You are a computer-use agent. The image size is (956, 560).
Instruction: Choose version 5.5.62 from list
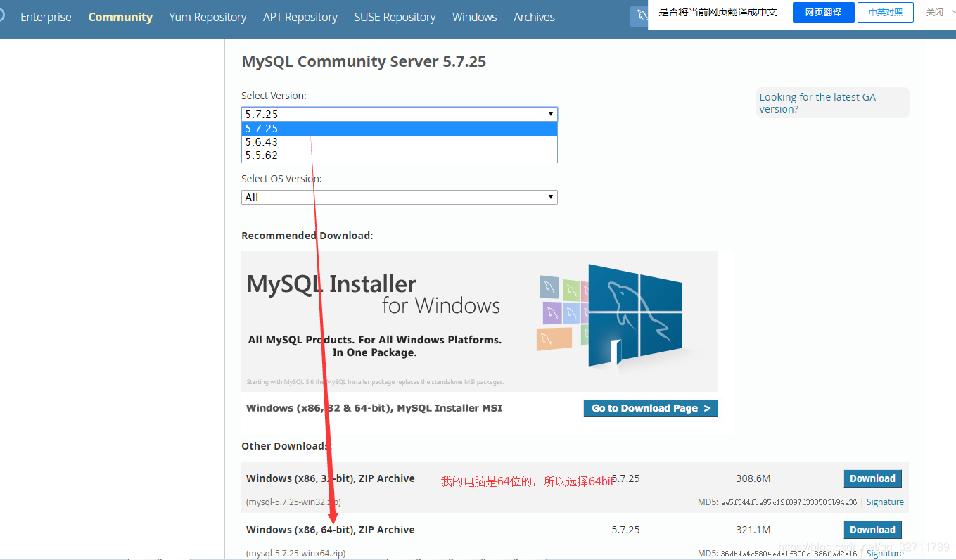click(x=399, y=155)
